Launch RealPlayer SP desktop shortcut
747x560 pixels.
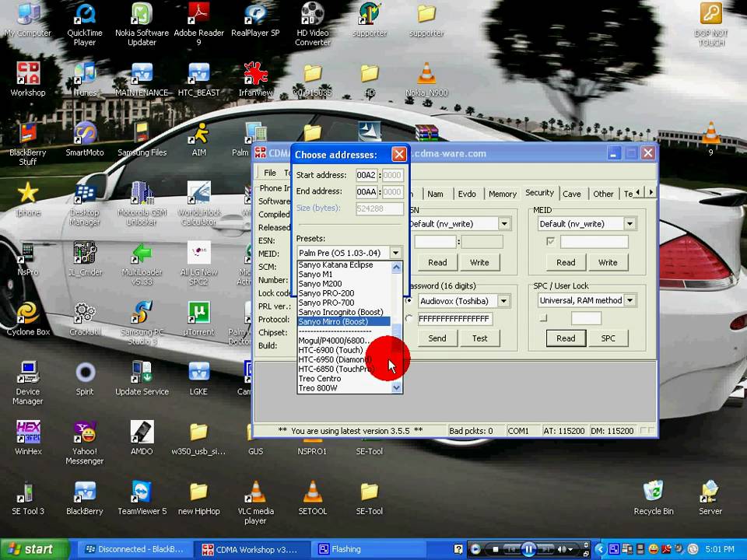point(255,19)
